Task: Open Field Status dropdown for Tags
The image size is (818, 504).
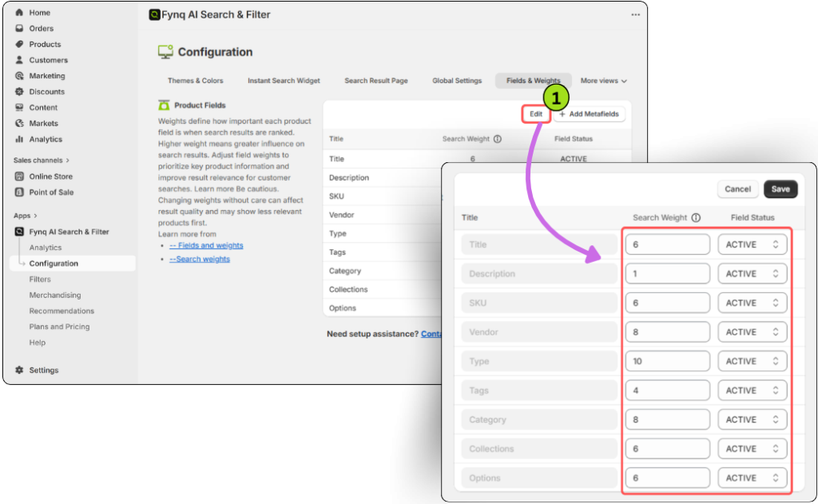Action: click(752, 391)
